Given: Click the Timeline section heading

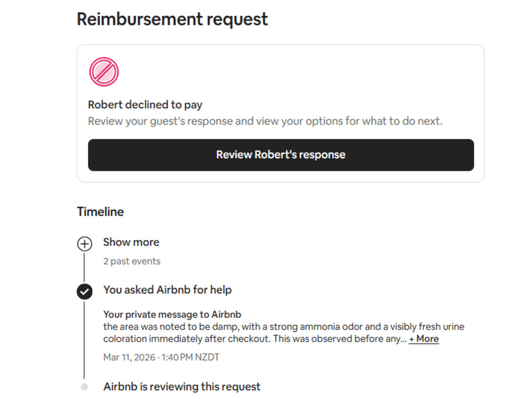Looking at the screenshot, I should pyautogui.click(x=100, y=212).
